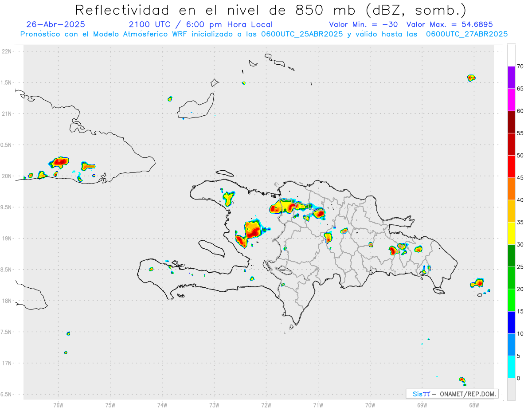This screenshot has height=411, width=532.
Task: Click the '17N' latitude label
Action: (x=8, y=363)
